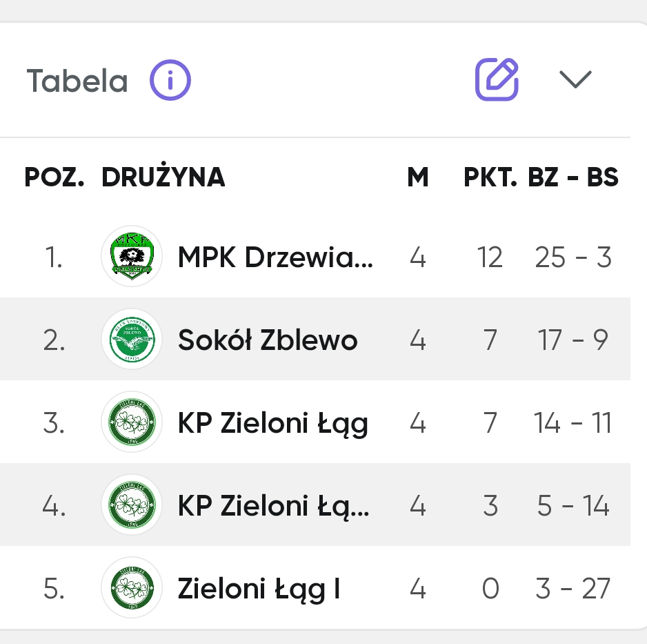Open MPK Drzewia... team name
The image size is (647, 644).
pyautogui.click(x=275, y=257)
